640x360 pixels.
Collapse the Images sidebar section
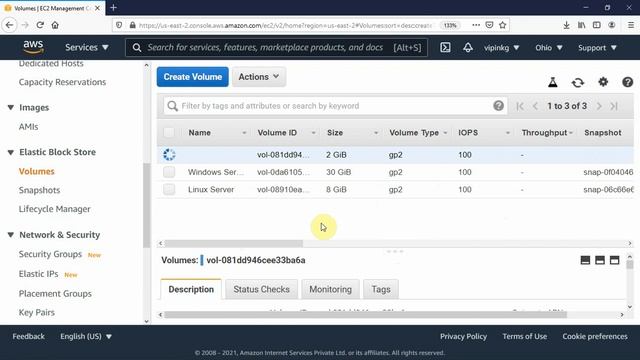pos(11,108)
